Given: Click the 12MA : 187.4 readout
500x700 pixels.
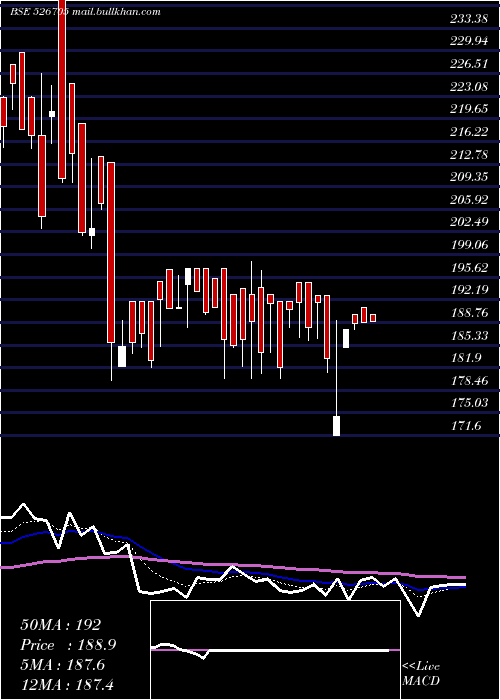Looking at the screenshot, I should (x=67, y=685).
